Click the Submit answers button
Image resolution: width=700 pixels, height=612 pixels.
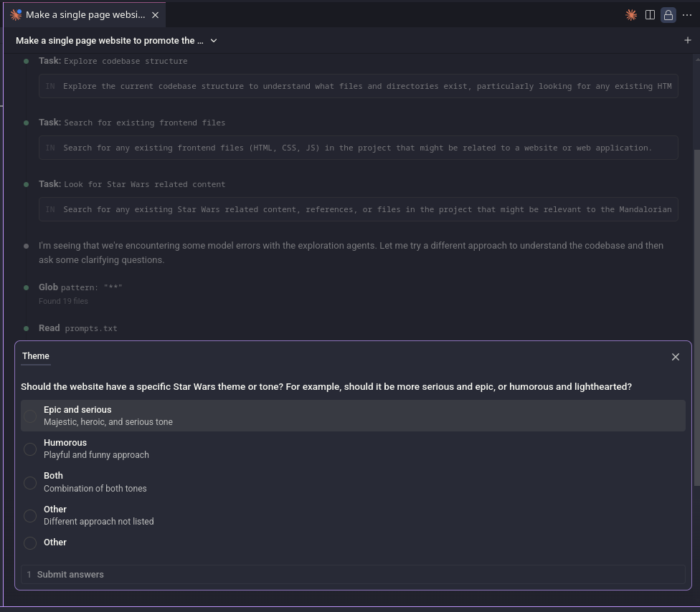pyautogui.click(x=70, y=574)
